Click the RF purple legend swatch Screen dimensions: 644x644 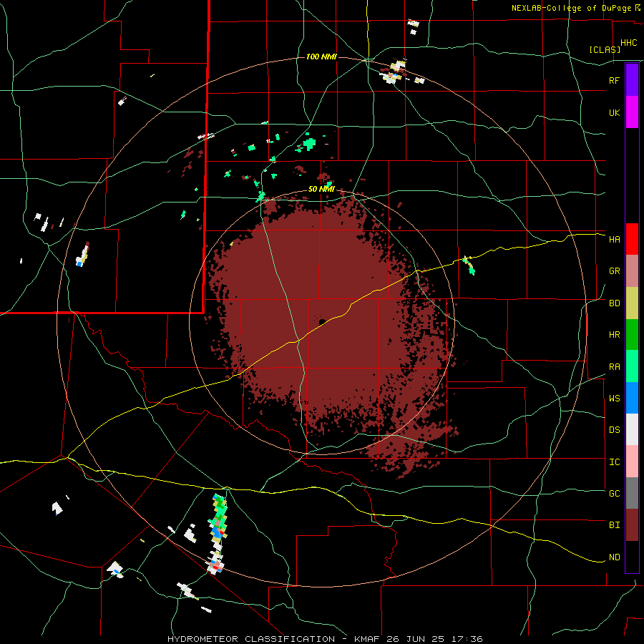point(632,80)
